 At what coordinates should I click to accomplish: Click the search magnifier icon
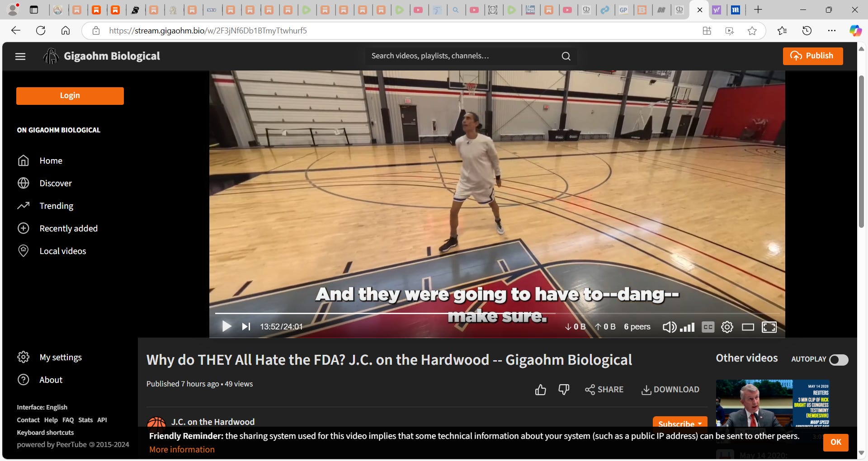566,56
